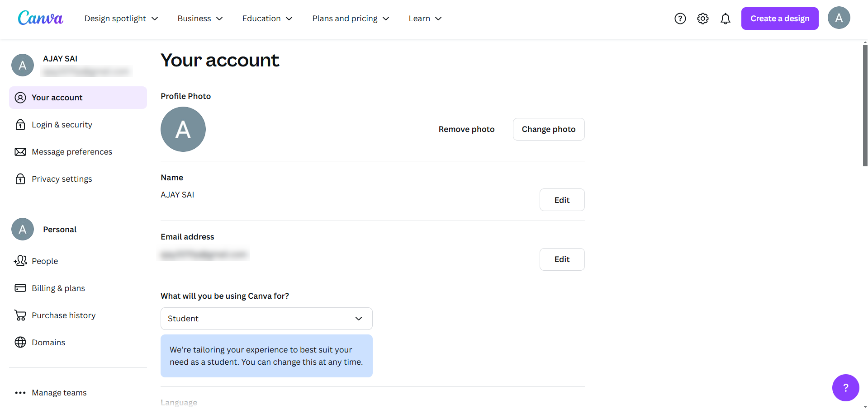
Task: Click the purple floating help bubble
Action: point(845,387)
